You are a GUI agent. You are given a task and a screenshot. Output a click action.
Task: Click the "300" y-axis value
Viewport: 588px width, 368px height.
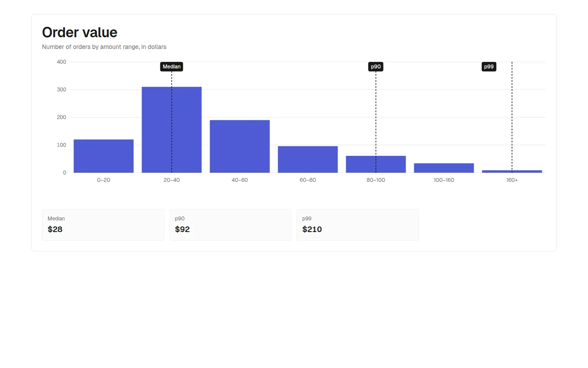[x=61, y=90]
